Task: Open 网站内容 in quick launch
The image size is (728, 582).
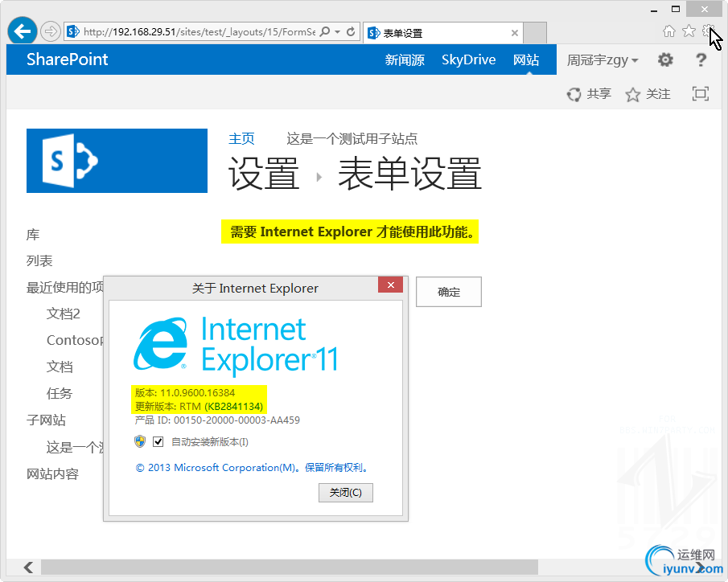Action: point(52,473)
